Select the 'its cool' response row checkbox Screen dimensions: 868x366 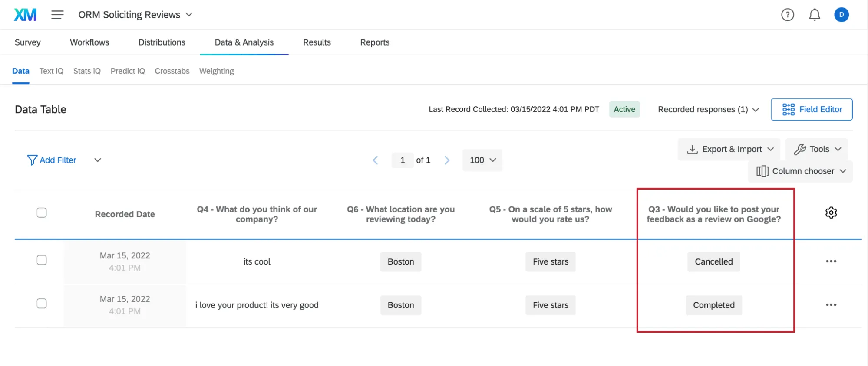click(x=42, y=260)
